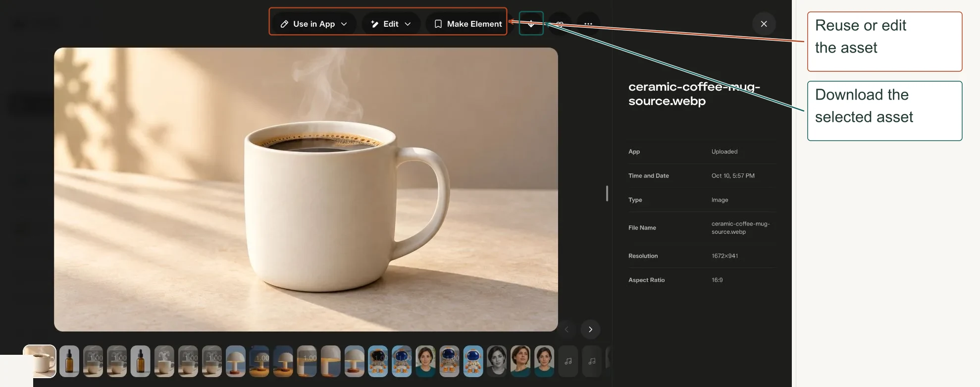Click the large coffee mug preview image
Image resolution: width=980 pixels, height=387 pixels.
click(x=306, y=189)
